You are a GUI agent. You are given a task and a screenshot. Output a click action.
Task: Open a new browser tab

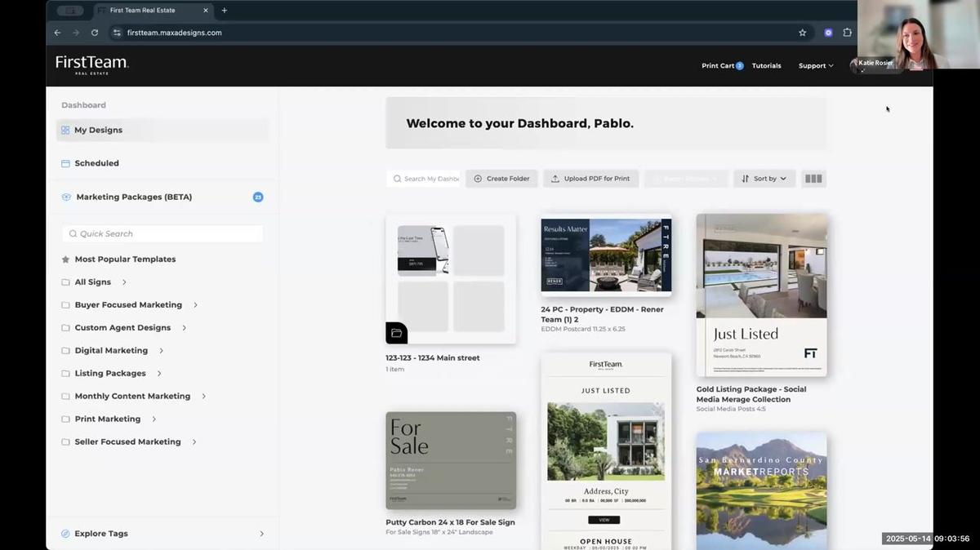pyautogui.click(x=225, y=11)
